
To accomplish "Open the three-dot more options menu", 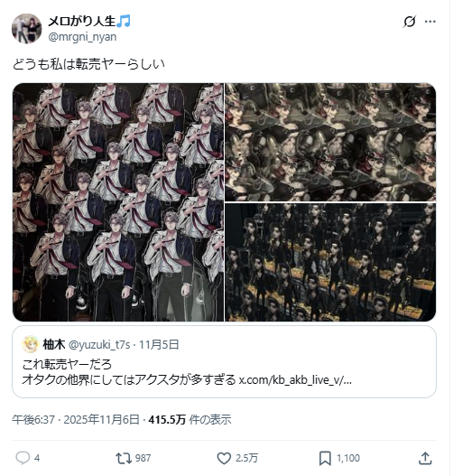I will click(x=430, y=22).
